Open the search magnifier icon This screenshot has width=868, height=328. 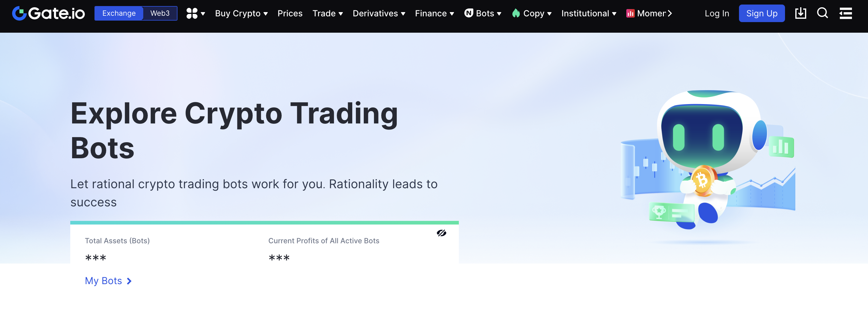pyautogui.click(x=822, y=14)
